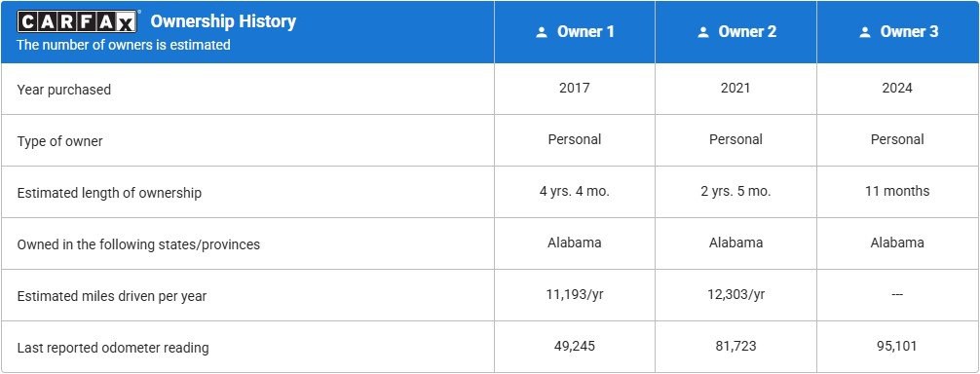Click the 95,101 odometer value
The height and width of the screenshot is (374, 980).
897,346
